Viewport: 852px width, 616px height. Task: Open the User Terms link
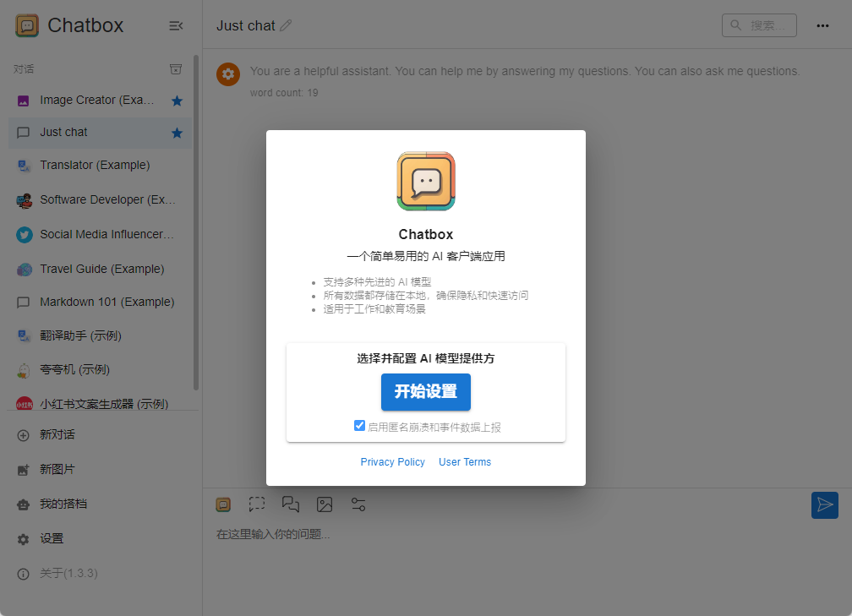(x=465, y=461)
